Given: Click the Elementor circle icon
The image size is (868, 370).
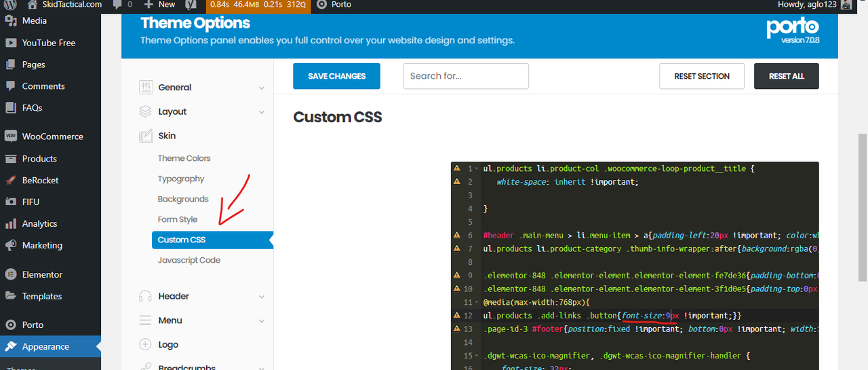Looking at the screenshot, I should click(x=10, y=275).
